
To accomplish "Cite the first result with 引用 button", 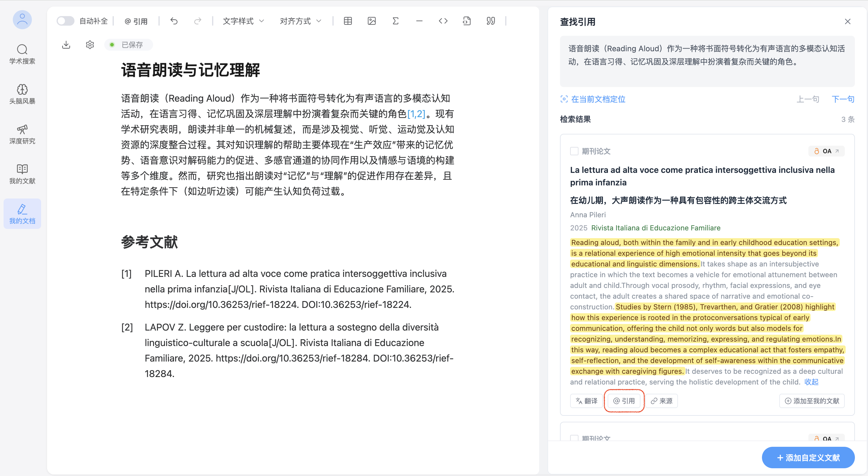I will click(624, 401).
